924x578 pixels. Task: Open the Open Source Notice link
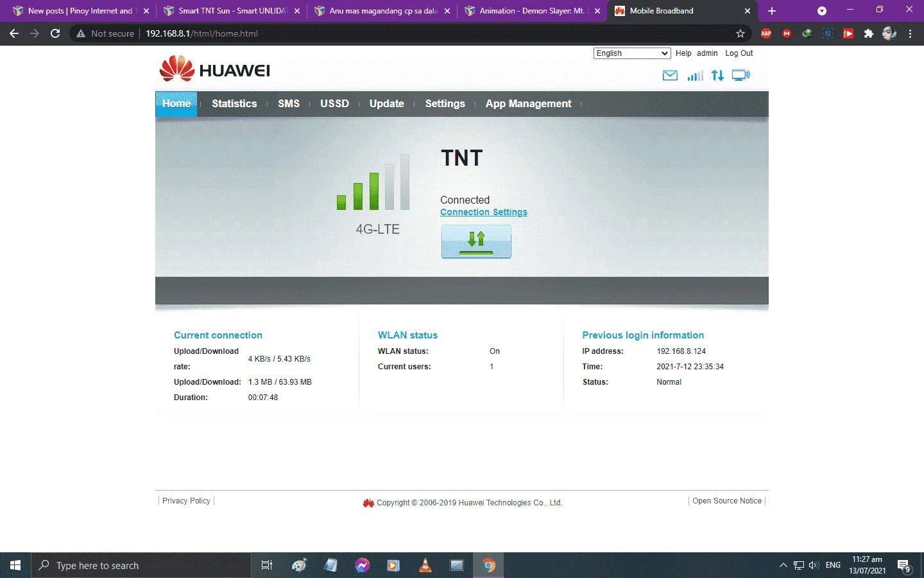tap(727, 501)
